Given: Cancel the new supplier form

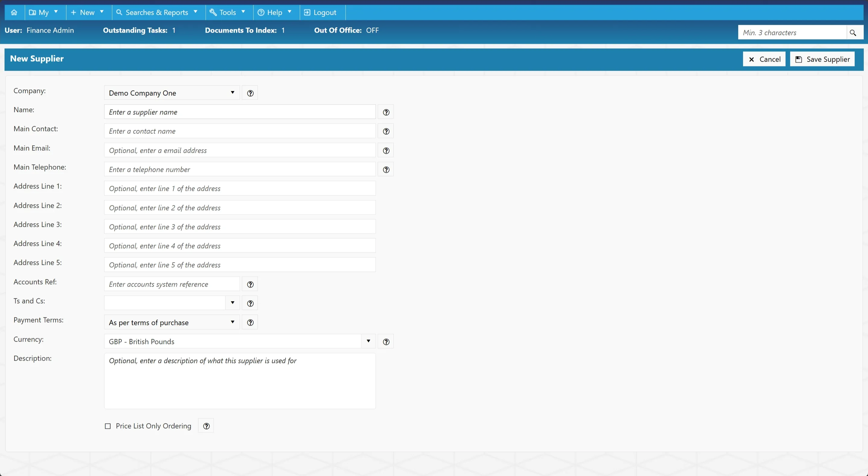Looking at the screenshot, I should (x=764, y=59).
